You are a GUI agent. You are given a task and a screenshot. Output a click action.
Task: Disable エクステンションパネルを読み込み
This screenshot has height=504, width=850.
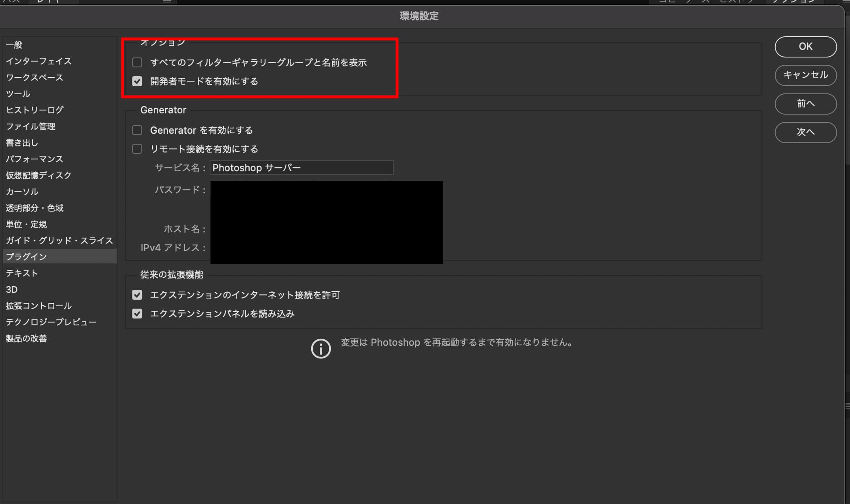[x=137, y=314]
